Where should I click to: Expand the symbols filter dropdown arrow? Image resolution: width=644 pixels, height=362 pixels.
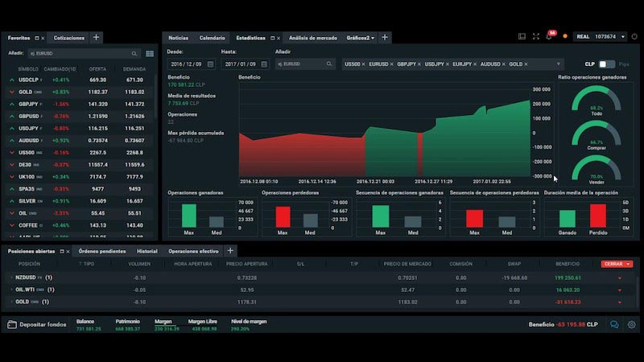(x=558, y=64)
